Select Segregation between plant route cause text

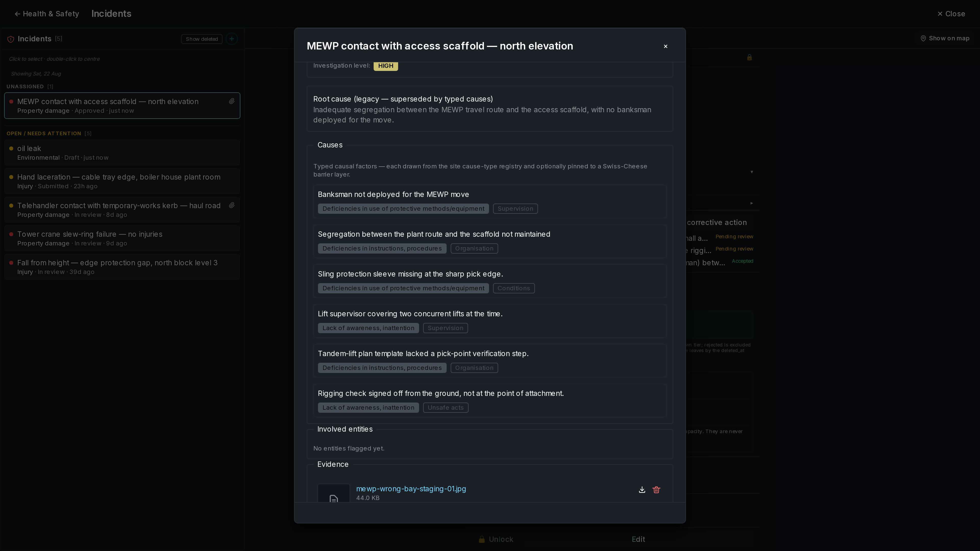434,234
